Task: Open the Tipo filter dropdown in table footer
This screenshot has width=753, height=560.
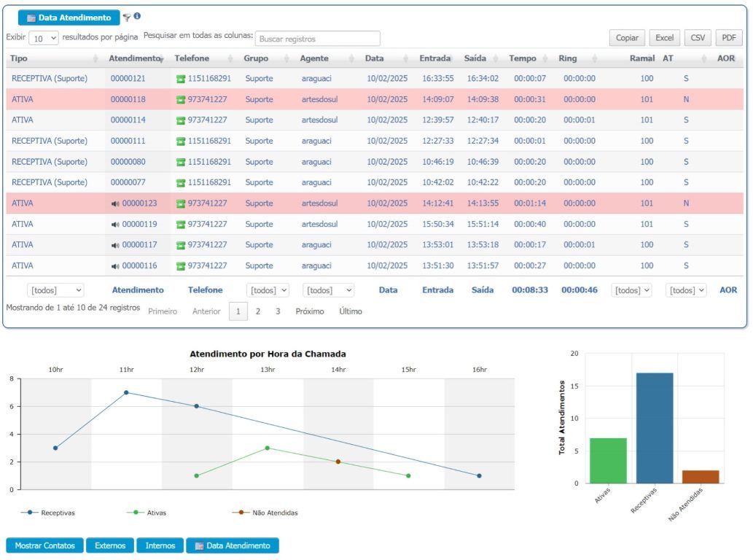Action: [x=55, y=290]
